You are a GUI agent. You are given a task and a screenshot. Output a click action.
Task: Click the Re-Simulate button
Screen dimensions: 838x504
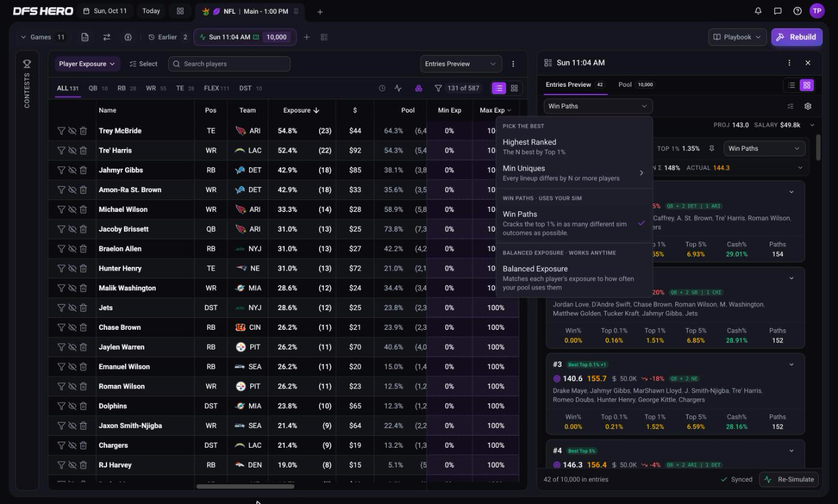(x=790, y=479)
